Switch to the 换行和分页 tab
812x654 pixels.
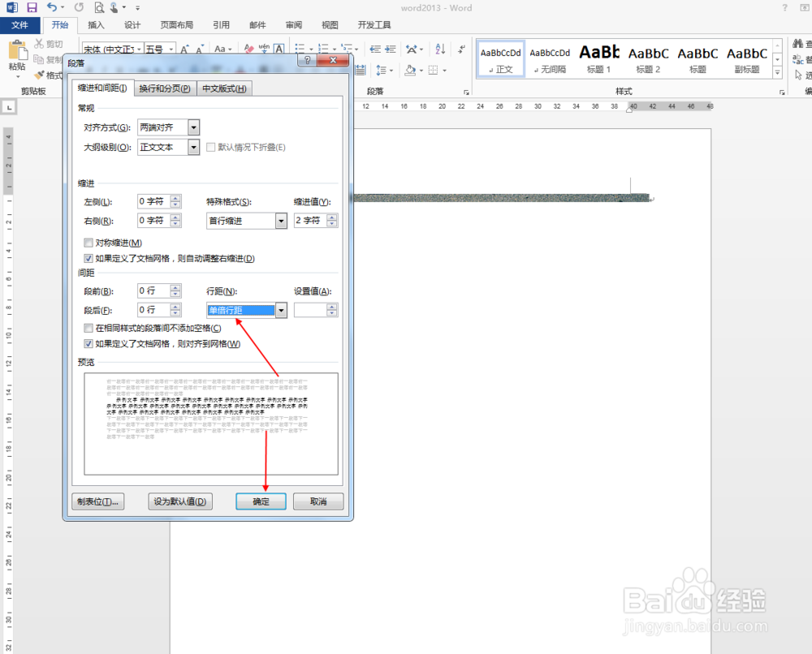coord(165,88)
